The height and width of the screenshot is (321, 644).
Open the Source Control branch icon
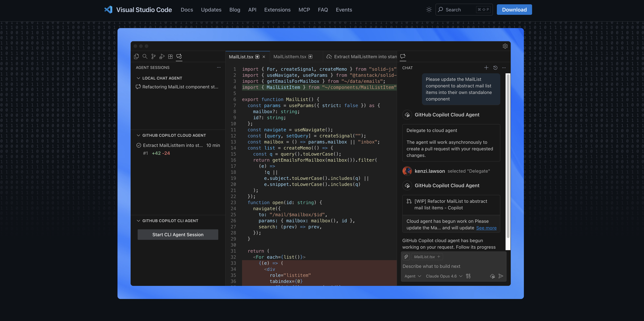click(x=154, y=56)
